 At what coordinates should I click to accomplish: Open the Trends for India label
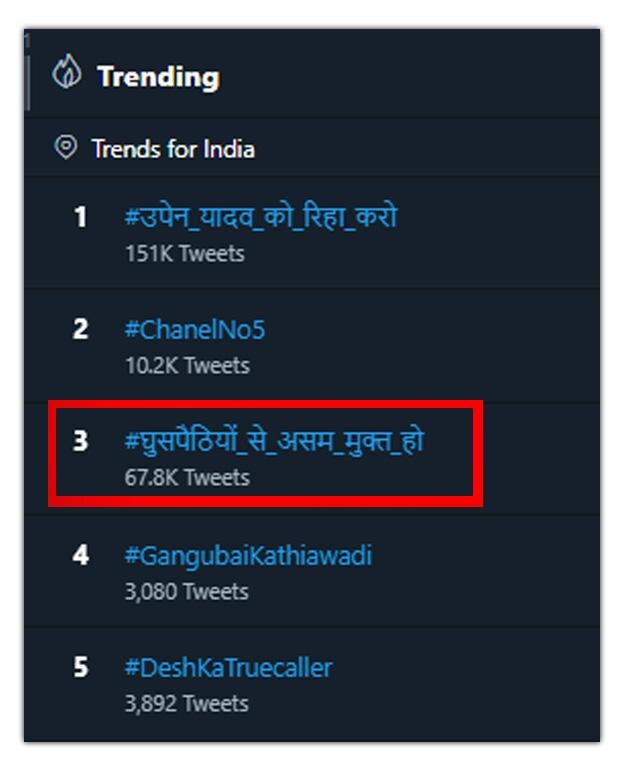[x=173, y=149]
